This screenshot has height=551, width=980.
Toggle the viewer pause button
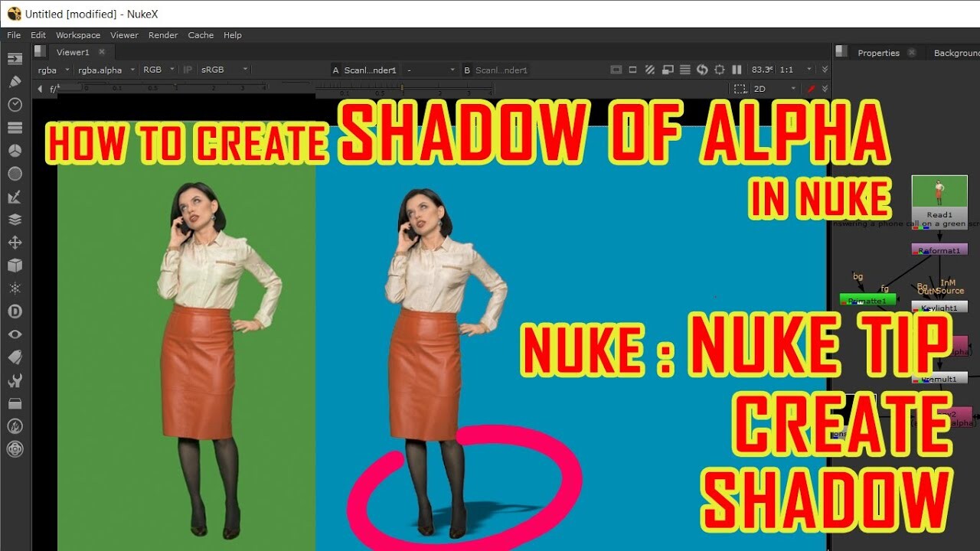pyautogui.click(x=737, y=69)
